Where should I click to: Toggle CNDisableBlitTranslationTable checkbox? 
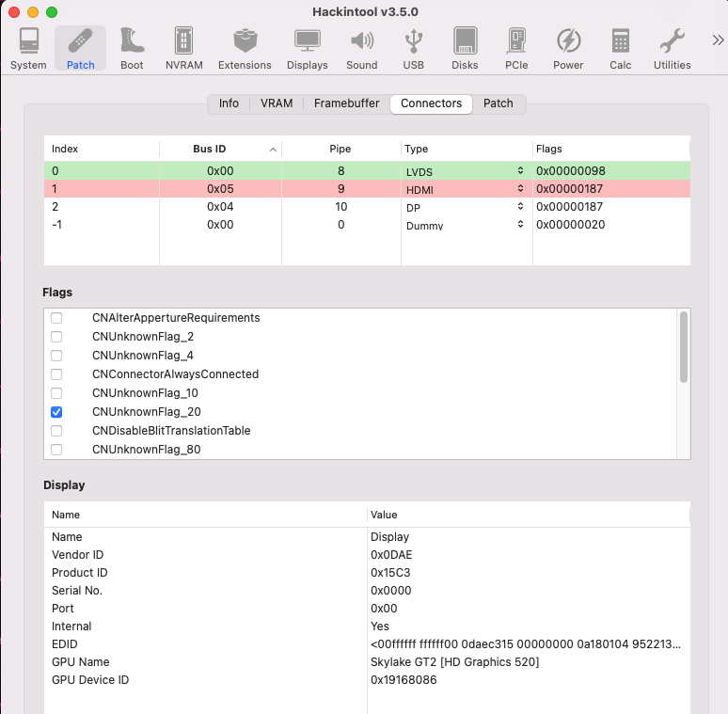tap(56, 431)
